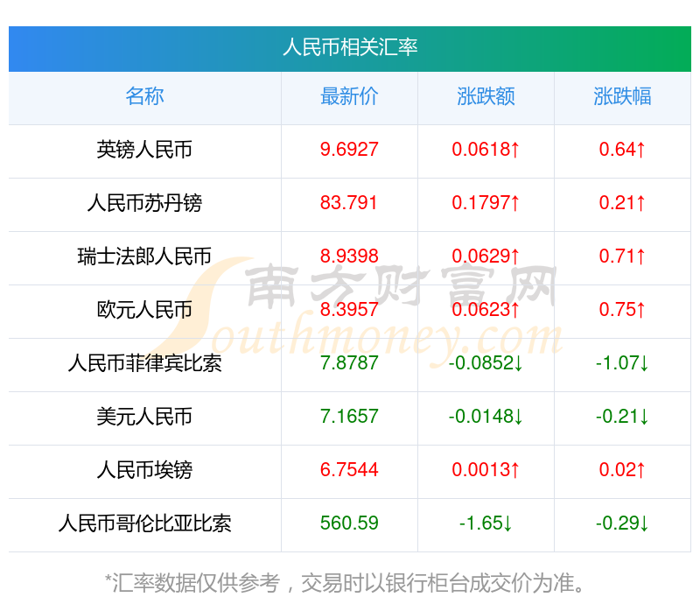Click the 汇率数据仅供参考 disclaimer footnote
This screenshot has width=700, height=611.
click(345, 583)
